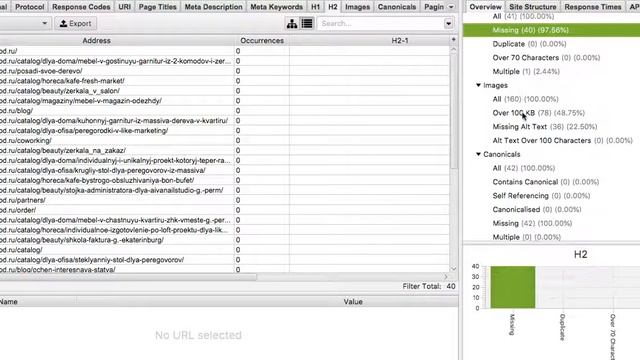Click the Export button
Screen dimensions: 640x360
click(76, 24)
